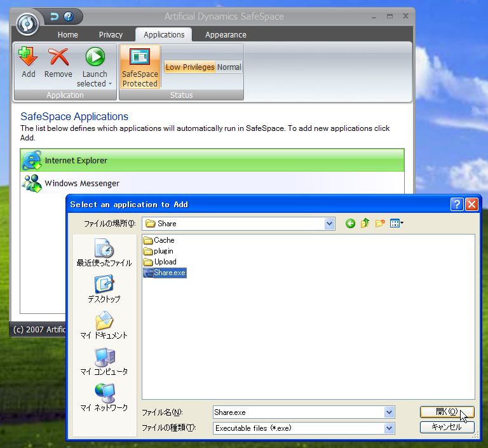
Task: Open the Appearance tab
Action: click(226, 34)
